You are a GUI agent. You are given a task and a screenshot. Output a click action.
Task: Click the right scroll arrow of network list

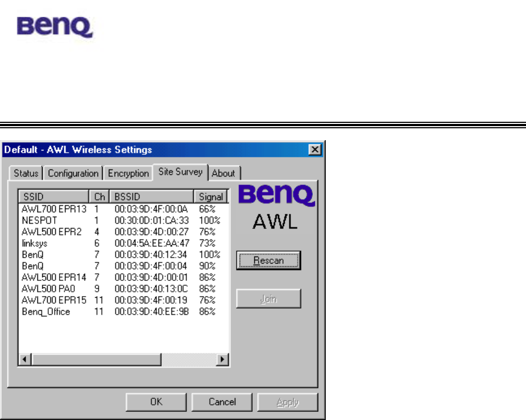[222, 359]
